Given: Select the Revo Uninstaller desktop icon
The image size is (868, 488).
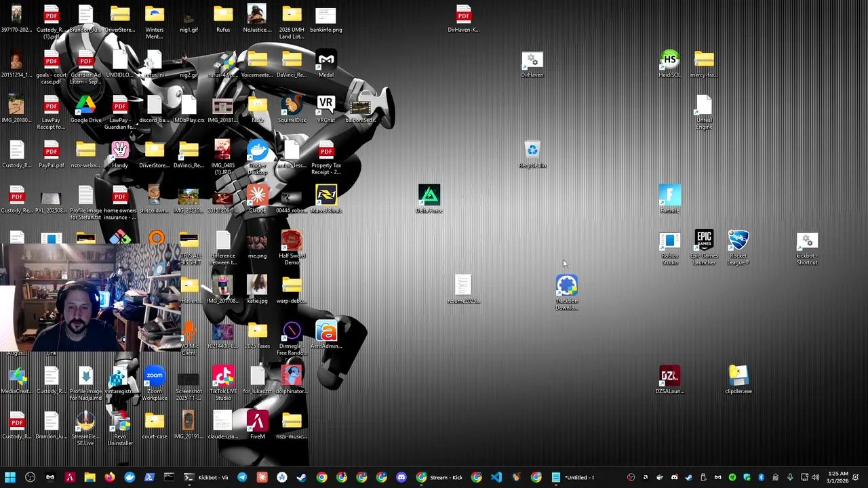Looking at the screenshot, I should 120,429.
